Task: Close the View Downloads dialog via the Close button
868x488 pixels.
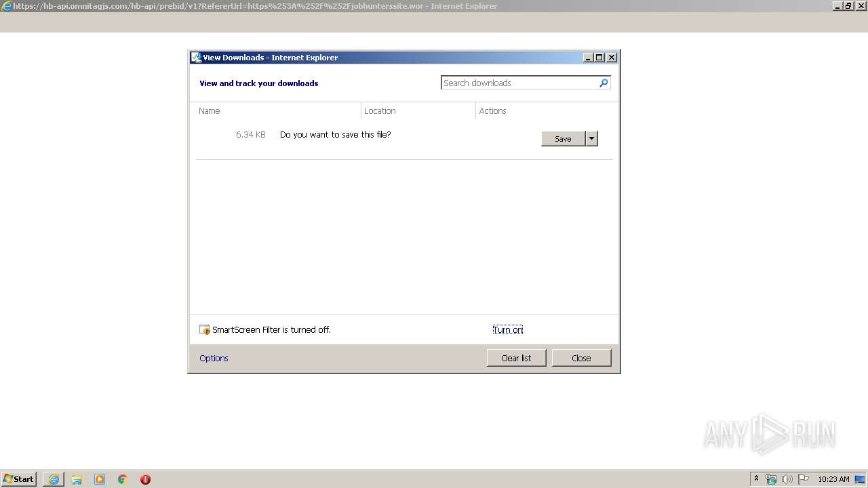Action: click(x=581, y=358)
